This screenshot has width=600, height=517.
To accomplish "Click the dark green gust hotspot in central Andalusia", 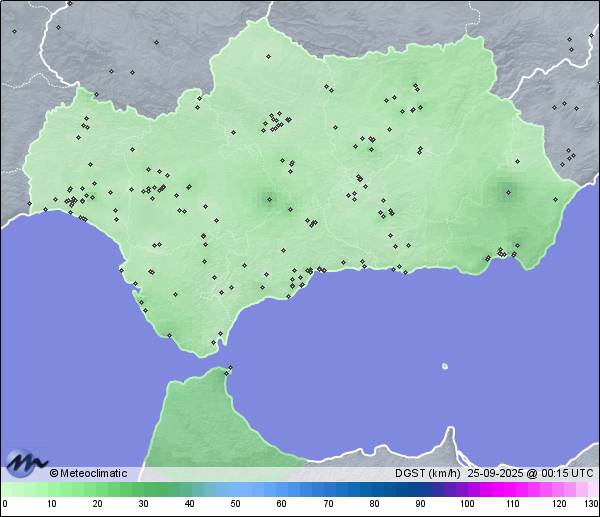I will pyautogui.click(x=268, y=199).
